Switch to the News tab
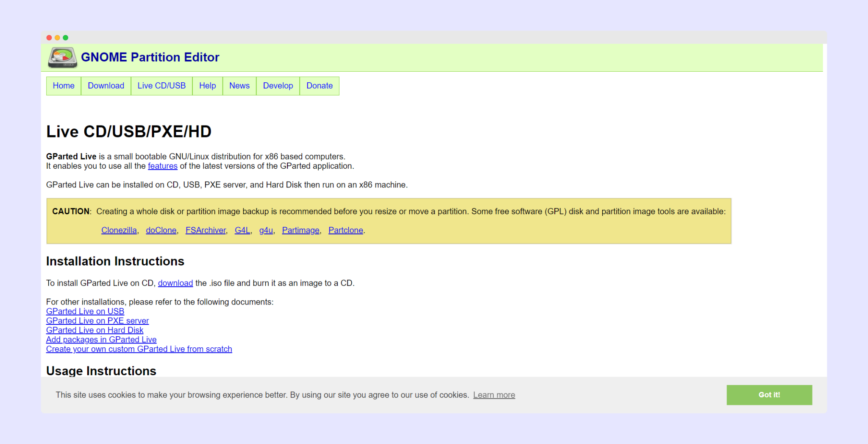Screen dimensions: 868x444 click(239, 86)
